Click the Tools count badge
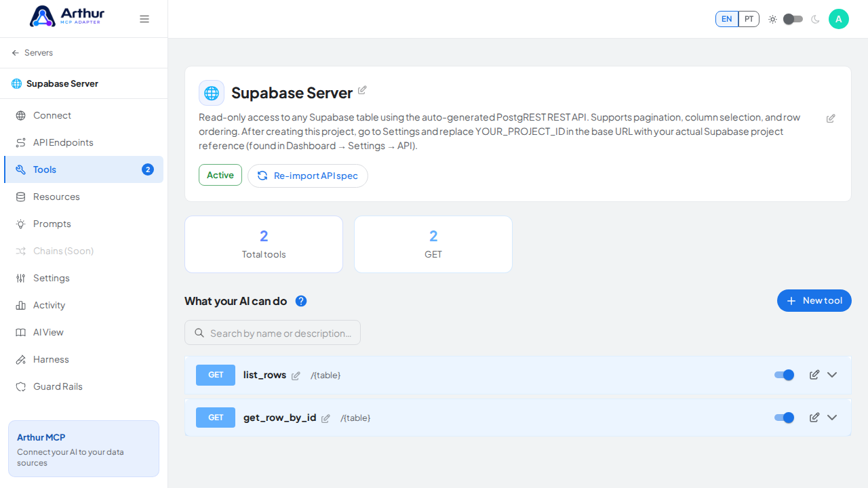The image size is (868, 488). click(x=148, y=169)
